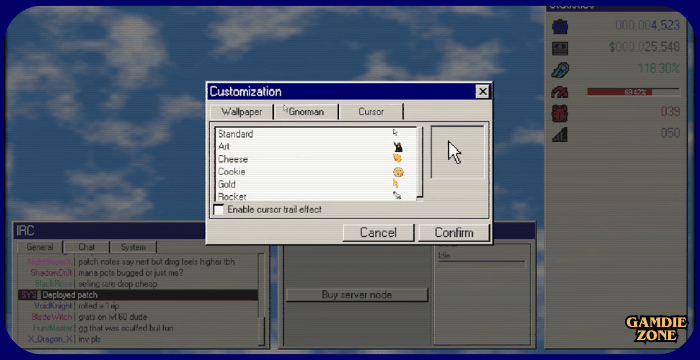Screen dimensions: 700x360
Task: Click the Art cursor icon in the list
Action: (397, 146)
